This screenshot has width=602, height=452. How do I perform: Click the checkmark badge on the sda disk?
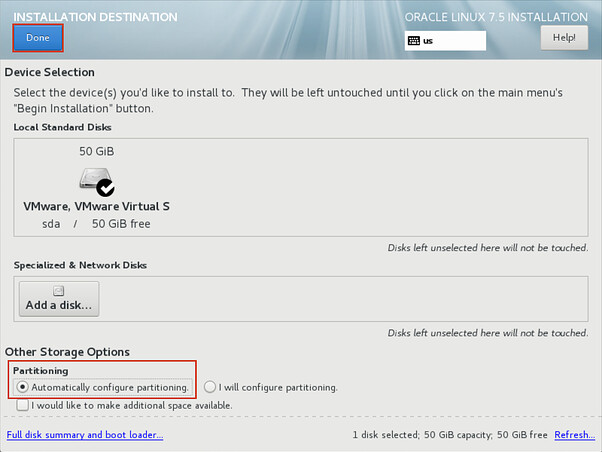tap(105, 187)
